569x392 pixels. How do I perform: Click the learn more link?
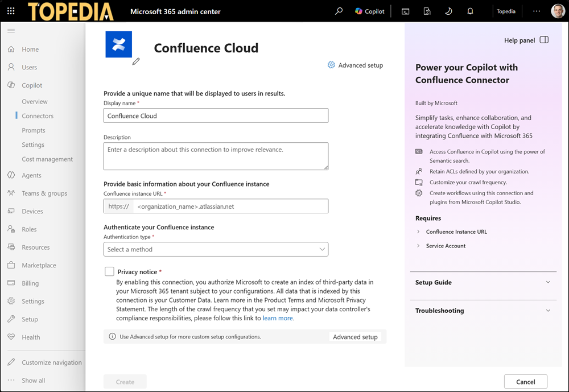click(278, 318)
